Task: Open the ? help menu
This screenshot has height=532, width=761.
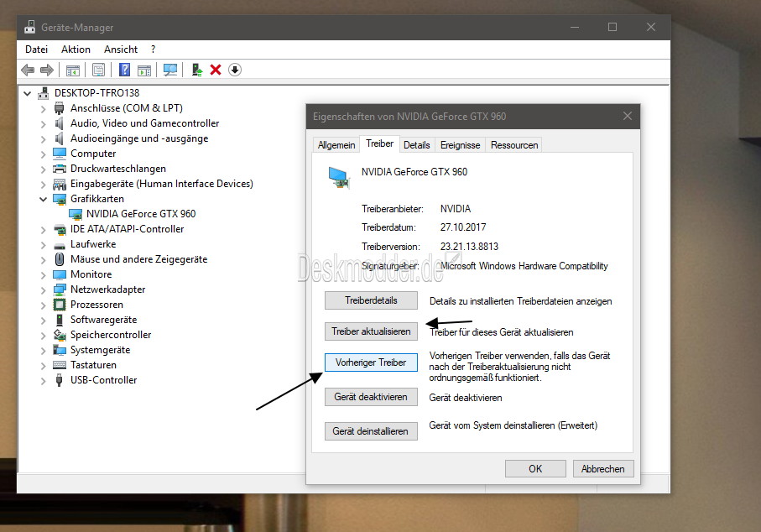Action: coord(154,50)
